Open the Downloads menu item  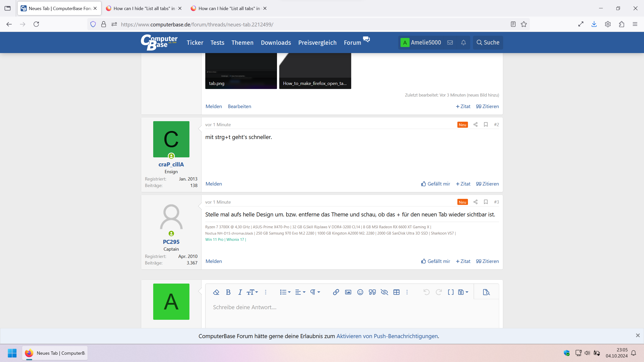tap(276, 42)
